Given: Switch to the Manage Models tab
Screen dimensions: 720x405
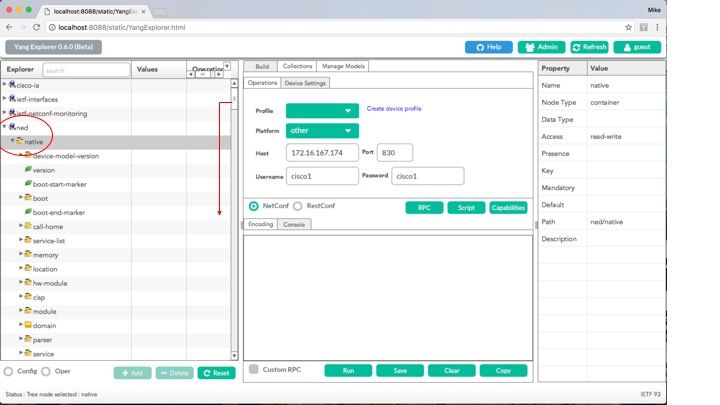Looking at the screenshot, I should point(343,66).
